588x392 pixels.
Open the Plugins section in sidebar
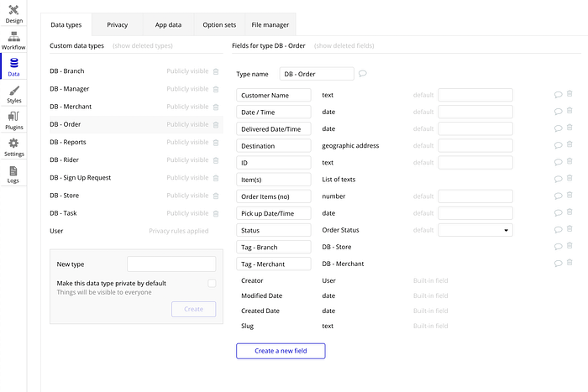click(x=13, y=120)
